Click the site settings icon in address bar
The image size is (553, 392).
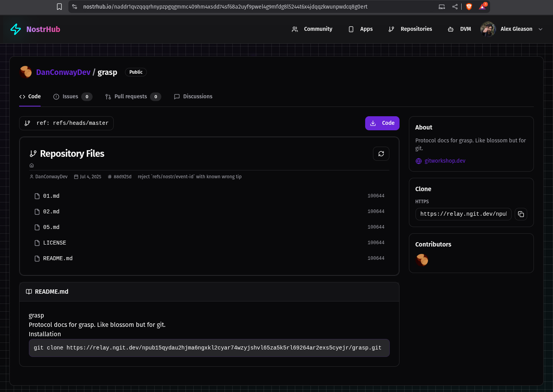[75, 7]
